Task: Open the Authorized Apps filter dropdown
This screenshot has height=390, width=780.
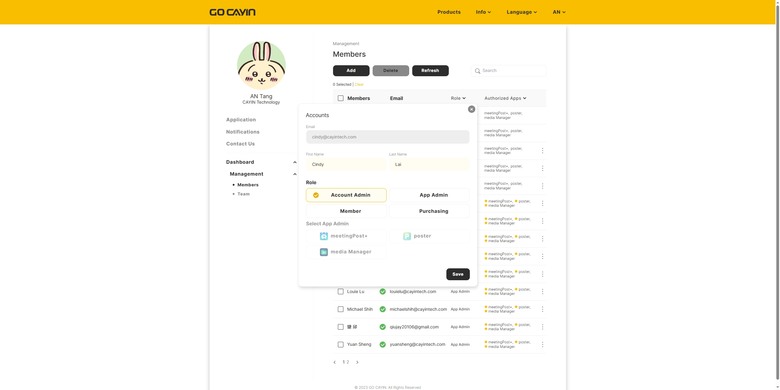Action: pos(505,98)
